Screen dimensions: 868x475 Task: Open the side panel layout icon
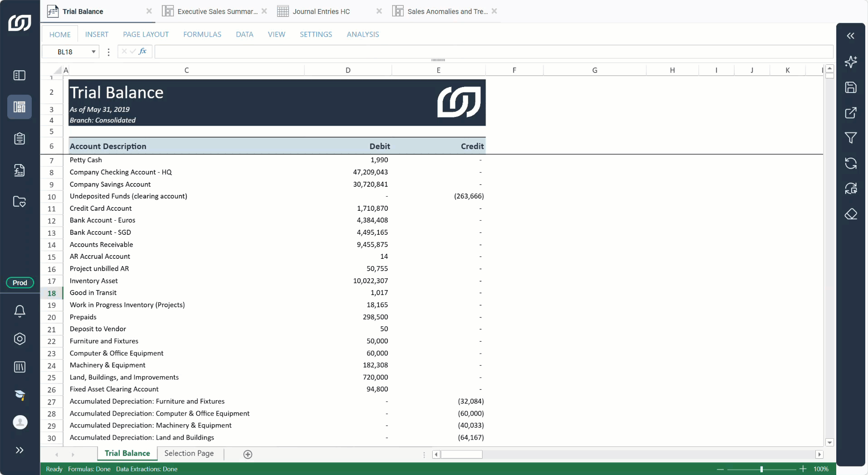click(20, 75)
